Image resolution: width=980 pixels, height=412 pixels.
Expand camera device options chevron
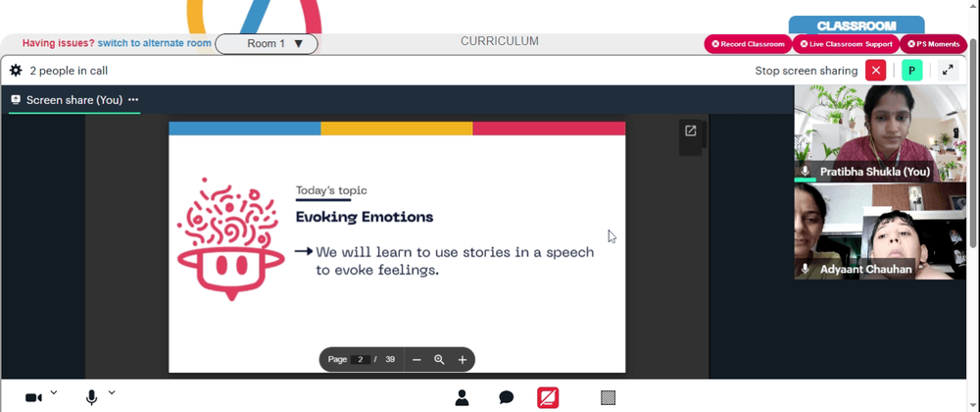pos(54,392)
